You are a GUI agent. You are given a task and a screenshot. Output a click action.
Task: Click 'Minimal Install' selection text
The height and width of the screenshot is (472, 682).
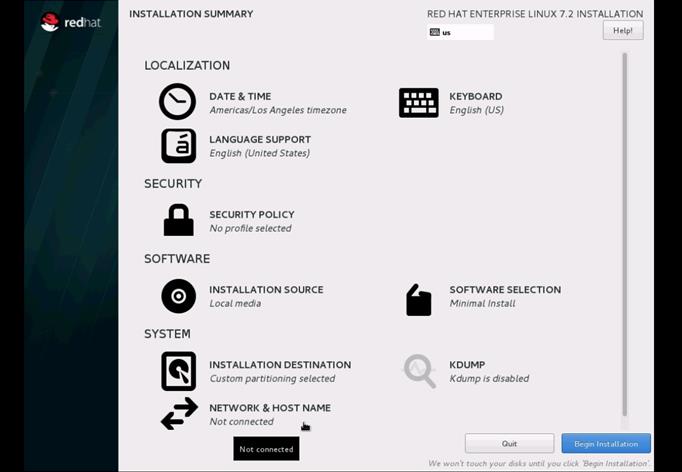[482, 303]
